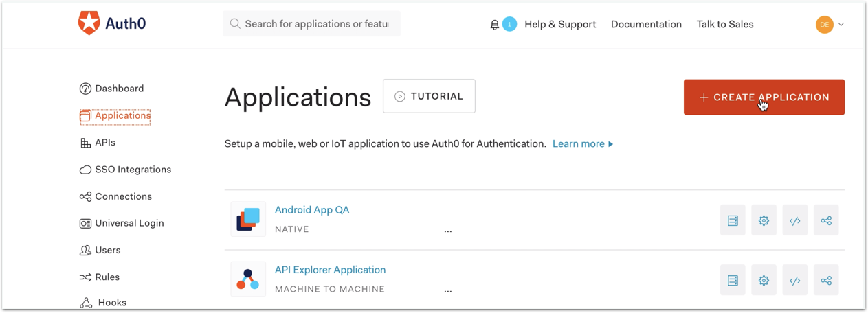Focus the search applications field

pyautogui.click(x=311, y=23)
